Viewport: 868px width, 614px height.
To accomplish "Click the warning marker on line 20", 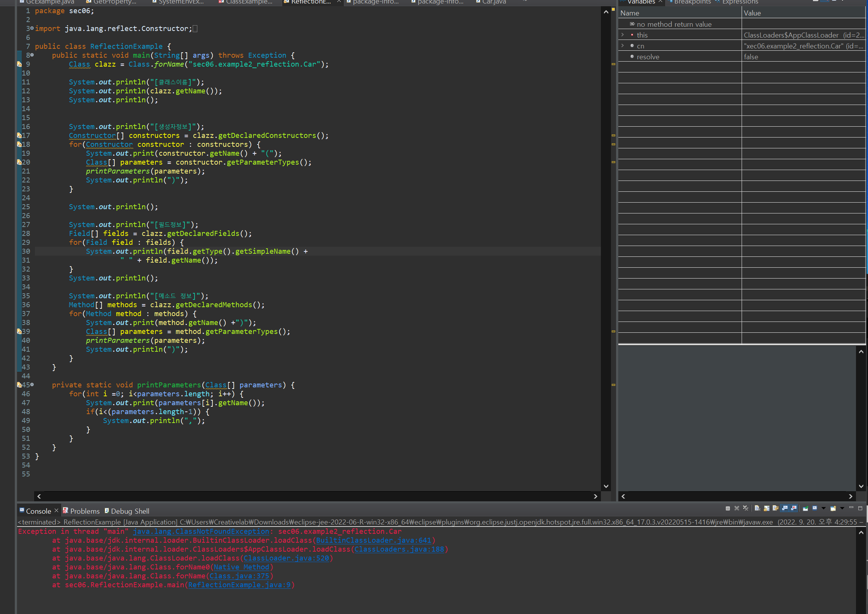I will pyautogui.click(x=19, y=162).
